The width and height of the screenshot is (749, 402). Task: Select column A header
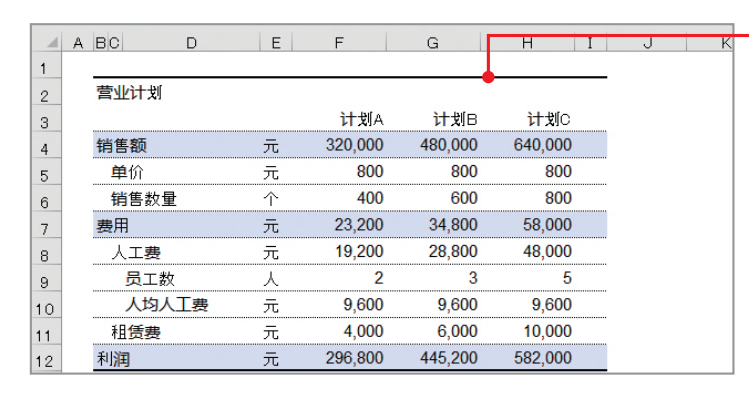(x=78, y=43)
